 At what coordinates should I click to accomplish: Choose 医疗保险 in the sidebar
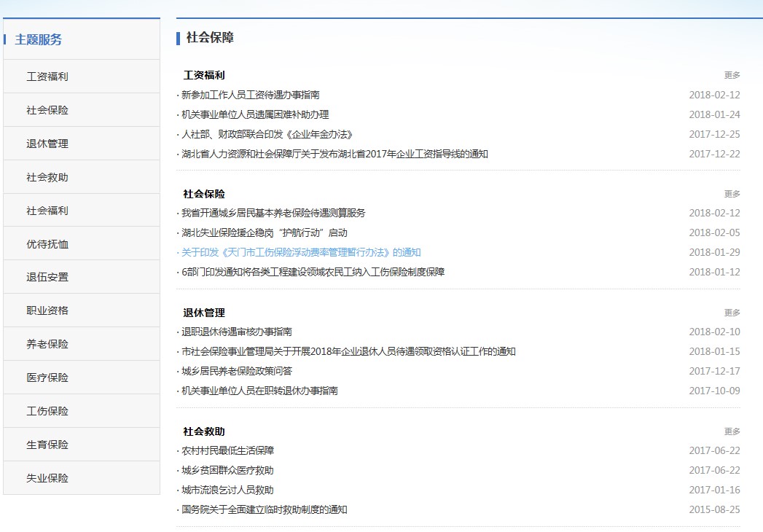[x=47, y=378]
